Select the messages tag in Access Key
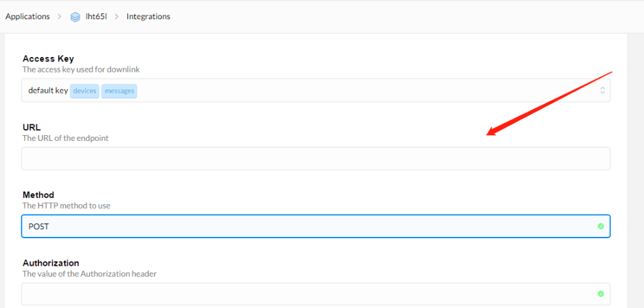 point(119,91)
